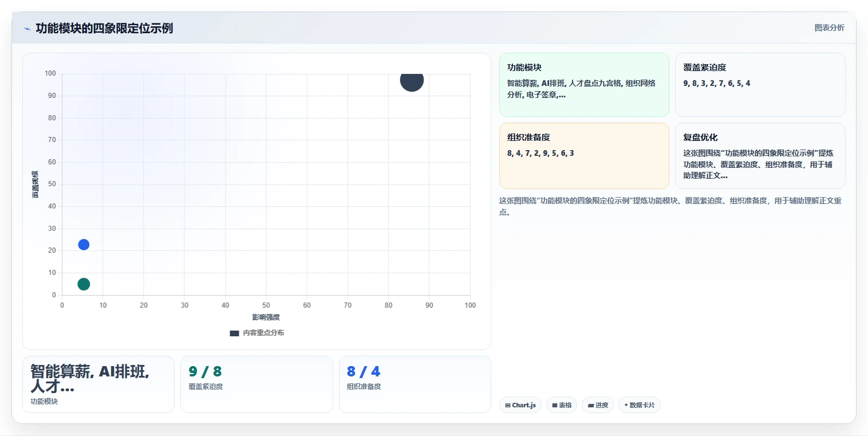This screenshot has height=436, width=868.
Task: Click the 数据卡片 chip icon
Action: [626, 405]
